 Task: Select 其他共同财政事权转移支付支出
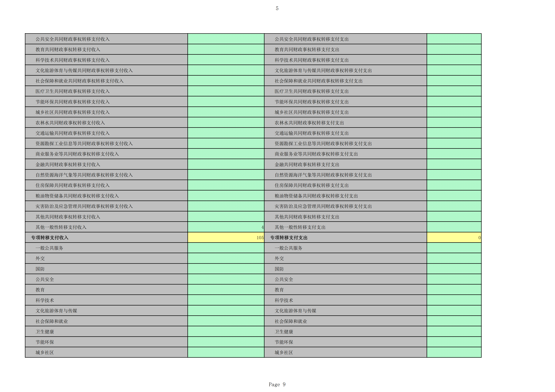point(307,217)
